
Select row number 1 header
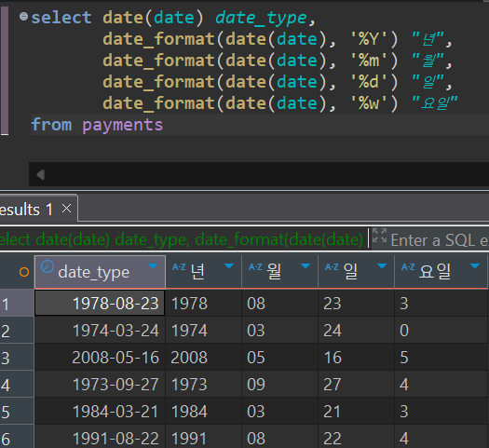tap(17, 304)
